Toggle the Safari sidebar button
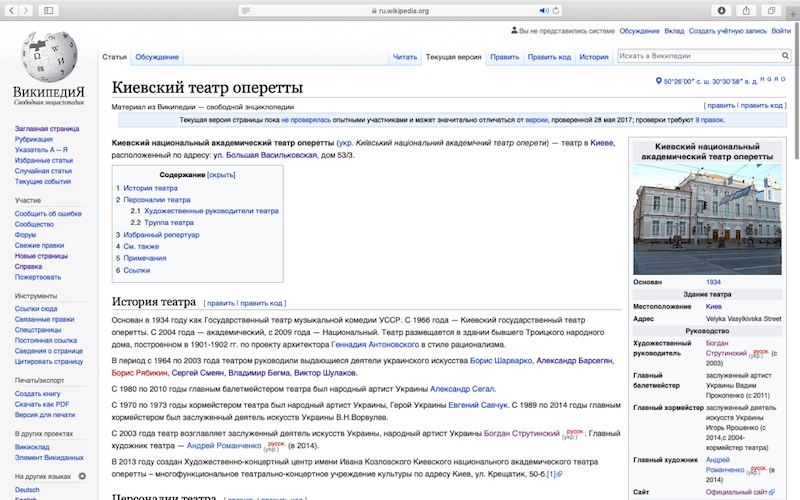800x500 pixels. pos(48,10)
